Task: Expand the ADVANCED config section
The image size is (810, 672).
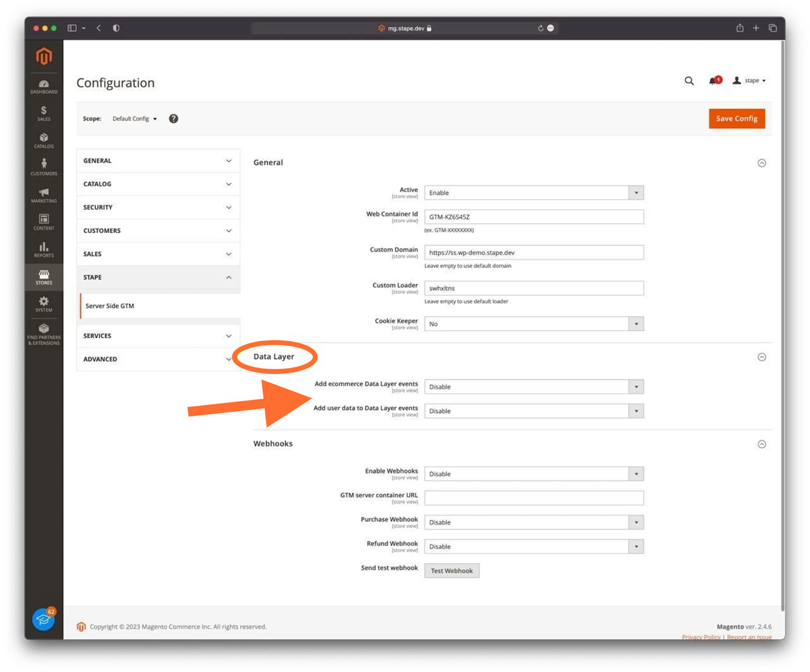Action: click(158, 359)
